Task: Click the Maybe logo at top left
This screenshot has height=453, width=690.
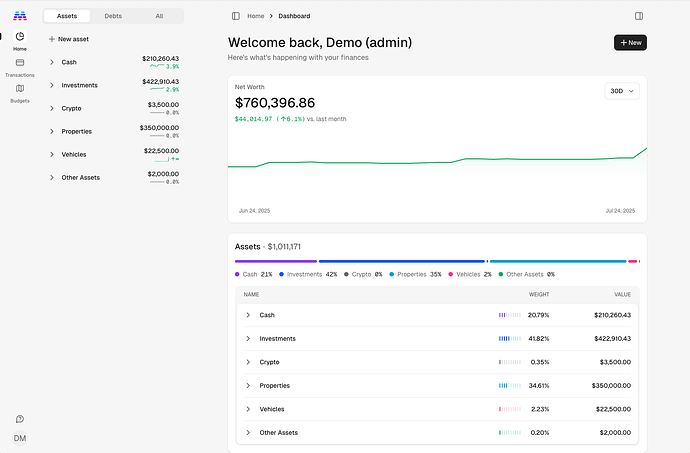Action: click(20, 16)
